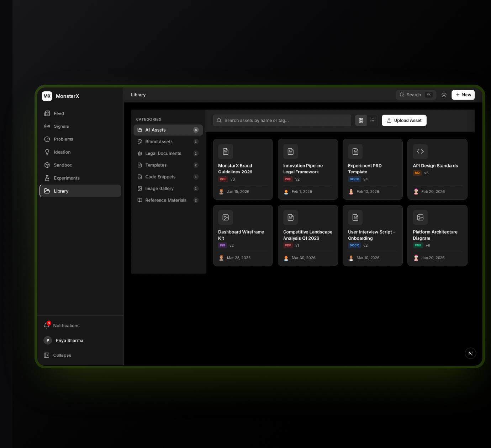Open the API Design Standards card
The height and width of the screenshot is (448, 491).
click(437, 169)
